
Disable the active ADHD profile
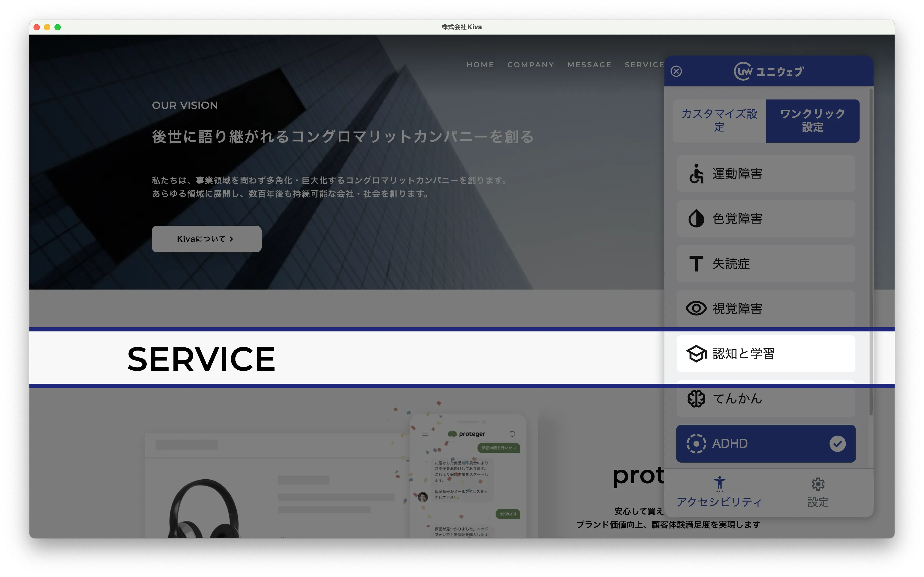click(x=766, y=443)
